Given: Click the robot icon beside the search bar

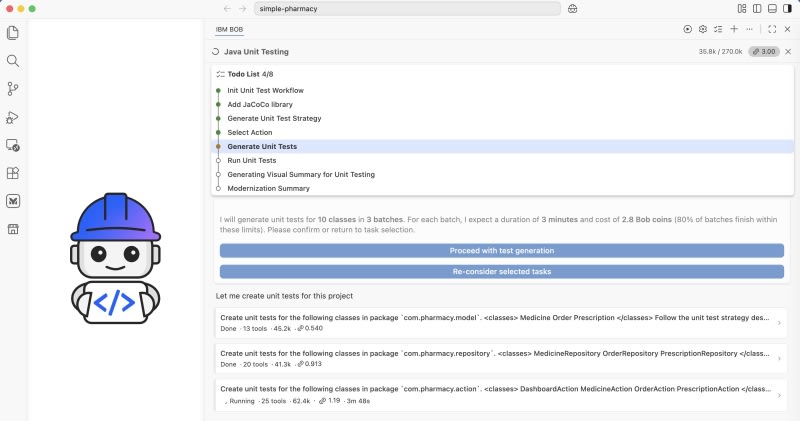Looking at the screenshot, I should (x=572, y=9).
